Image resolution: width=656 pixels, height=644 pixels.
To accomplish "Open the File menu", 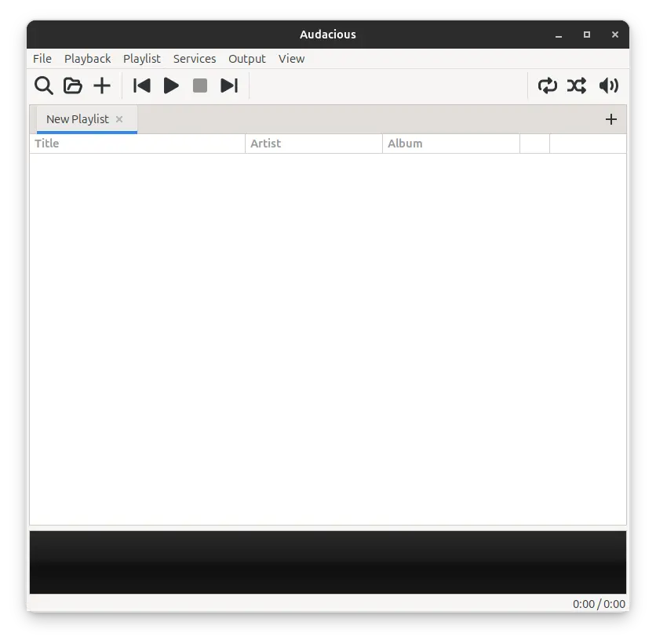I will click(42, 59).
